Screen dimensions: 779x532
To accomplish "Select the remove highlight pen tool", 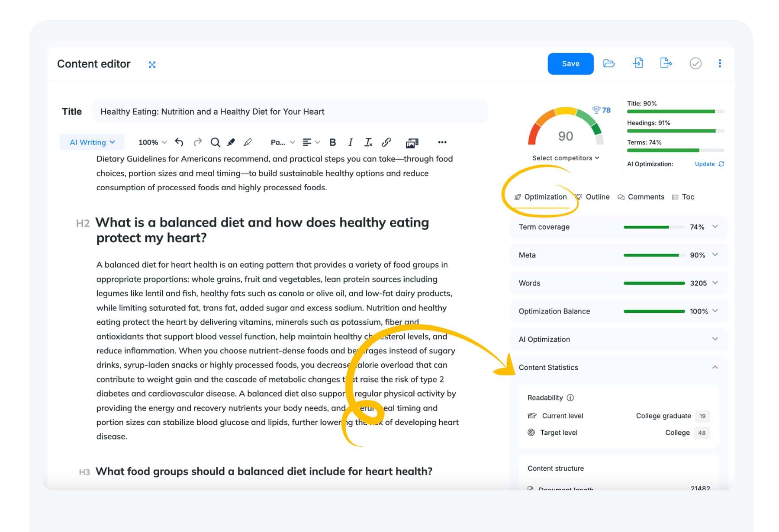I will (248, 142).
